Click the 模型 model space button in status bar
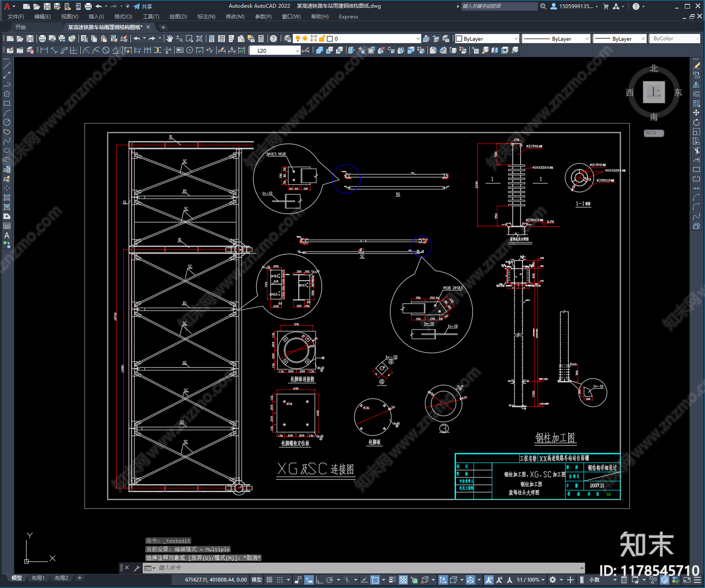705x588 pixels. click(256, 580)
